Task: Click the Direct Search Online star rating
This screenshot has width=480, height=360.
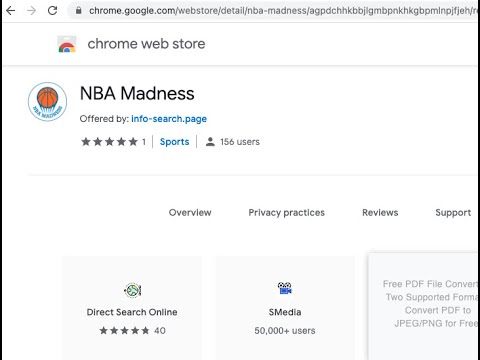Action: 124,331
